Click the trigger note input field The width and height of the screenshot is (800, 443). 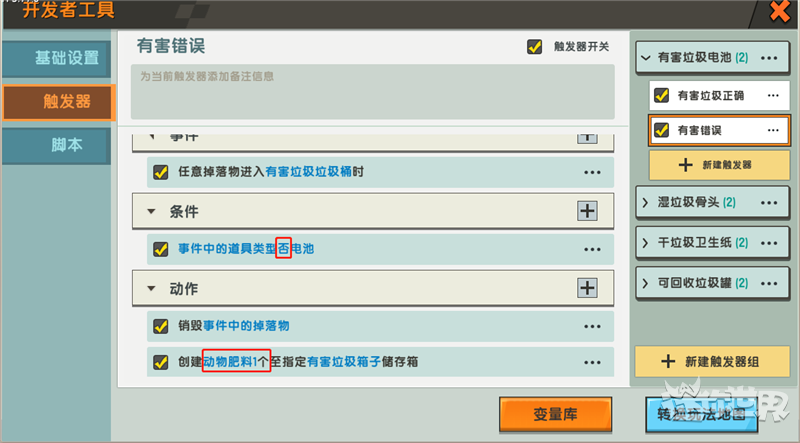coord(372,91)
